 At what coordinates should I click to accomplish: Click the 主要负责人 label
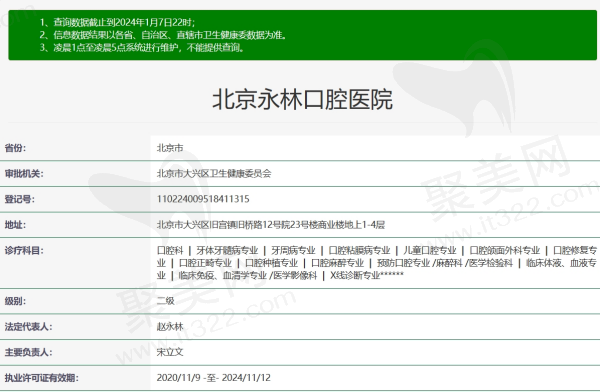[x=28, y=353]
